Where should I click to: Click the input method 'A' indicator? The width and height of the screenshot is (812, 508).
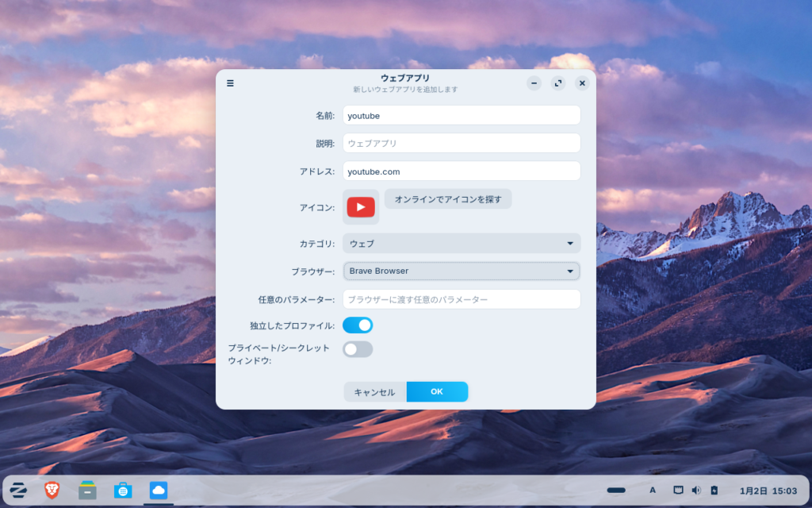click(x=653, y=491)
